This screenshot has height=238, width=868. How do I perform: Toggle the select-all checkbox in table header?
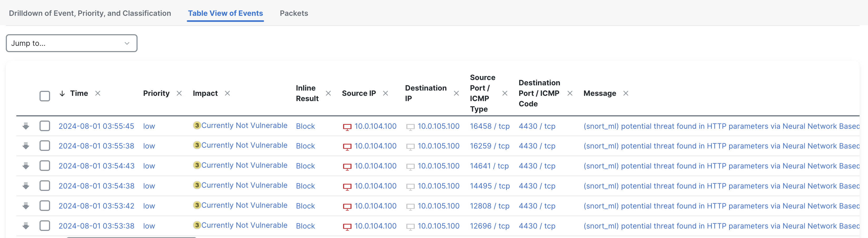(x=45, y=96)
